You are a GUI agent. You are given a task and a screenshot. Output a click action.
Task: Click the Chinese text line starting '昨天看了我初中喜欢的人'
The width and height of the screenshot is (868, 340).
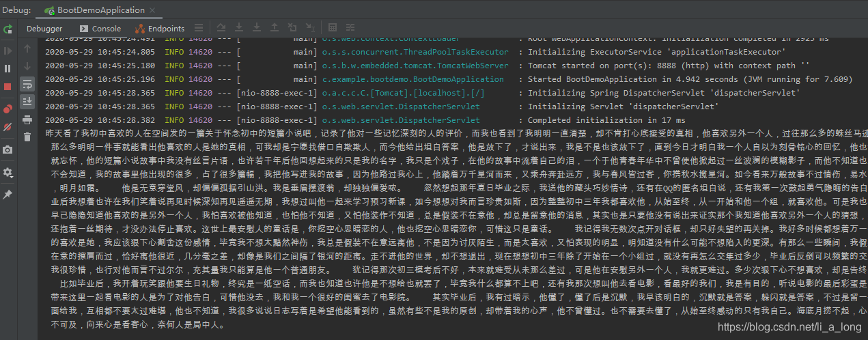click(x=456, y=134)
